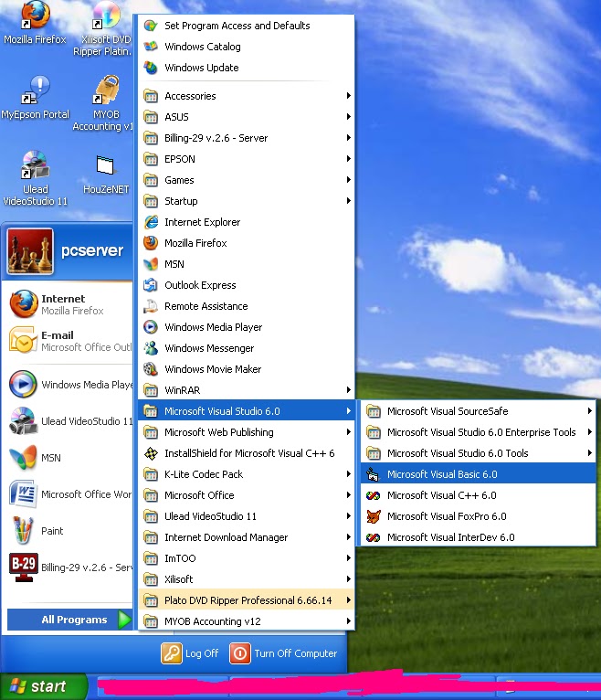Viewport: 601px width, 700px height.
Task: Launch Windows Update entry
Action: click(x=247, y=68)
